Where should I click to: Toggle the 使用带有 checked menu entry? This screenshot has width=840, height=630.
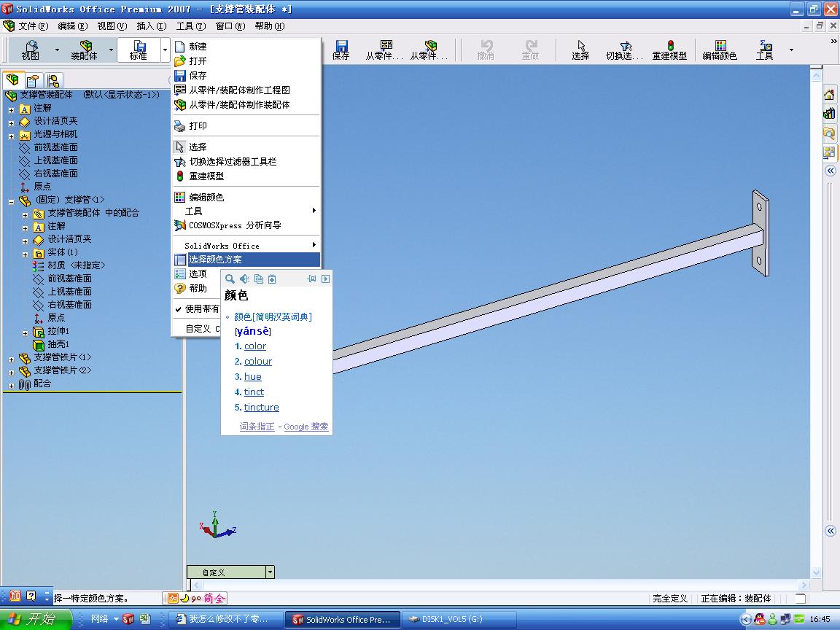(197, 308)
